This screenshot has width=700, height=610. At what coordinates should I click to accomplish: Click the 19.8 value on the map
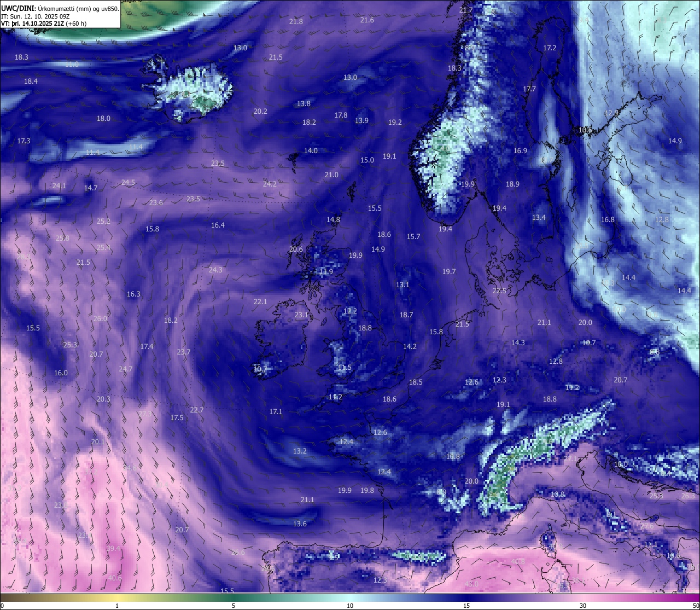point(367,490)
